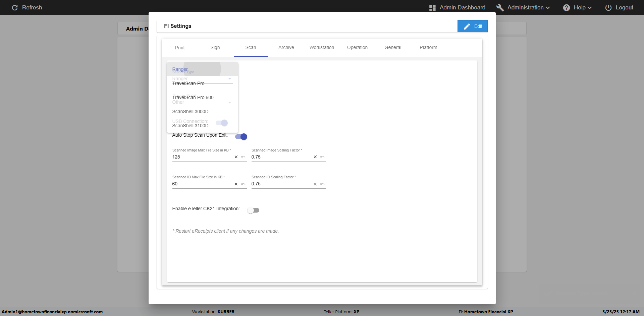Click the Enable eTeller CK21 Integration label

coord(206,209)
